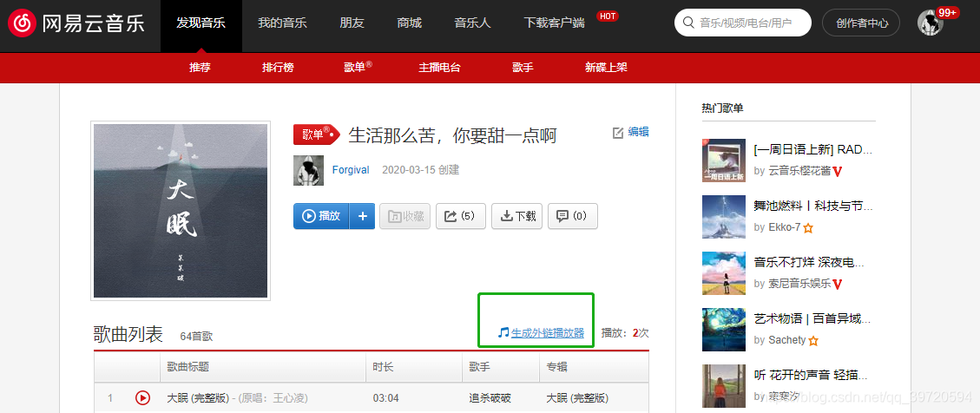Click the red 歌单 tag badge
The image size is (980, 413).
317,134
